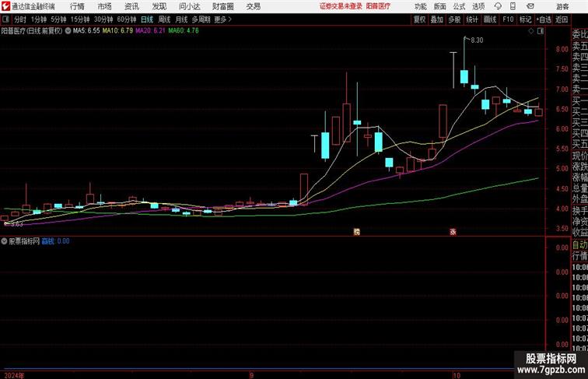Switch to 30分钟 period tab
Viewport: 588px width, 379px height.
103,19
